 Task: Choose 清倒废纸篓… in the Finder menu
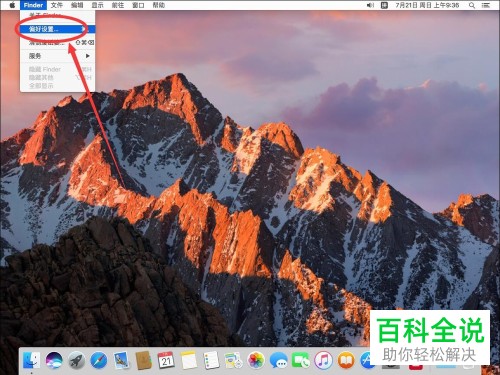[x=57, y=42]
